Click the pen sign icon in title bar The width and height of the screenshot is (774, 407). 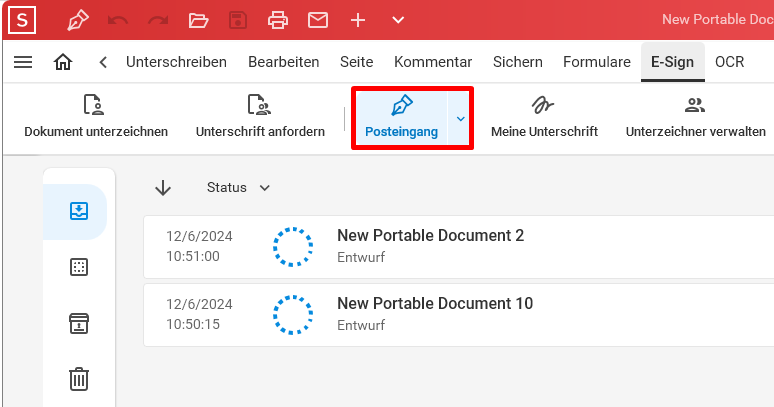(x=78, y=20)
